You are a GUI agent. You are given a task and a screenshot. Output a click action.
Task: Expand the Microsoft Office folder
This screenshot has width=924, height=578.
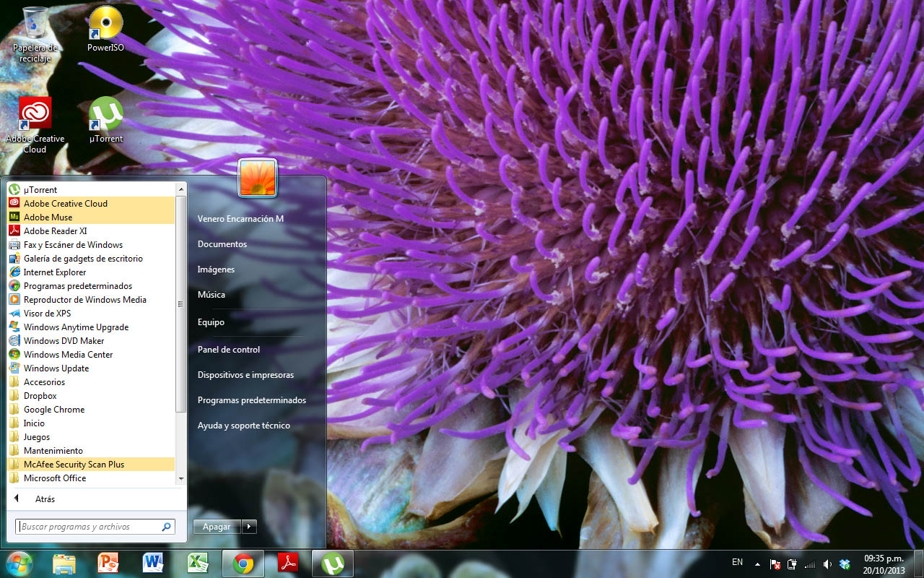[x=91, y=478]
